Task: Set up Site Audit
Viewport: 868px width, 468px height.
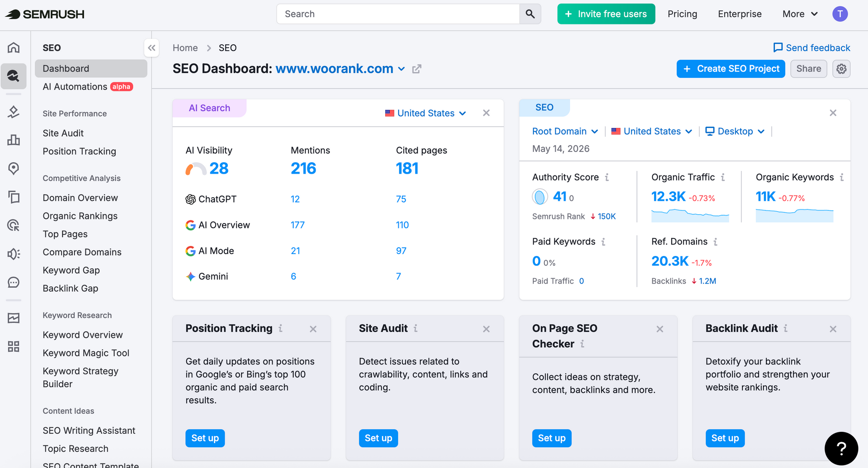Action: (378, 438)
